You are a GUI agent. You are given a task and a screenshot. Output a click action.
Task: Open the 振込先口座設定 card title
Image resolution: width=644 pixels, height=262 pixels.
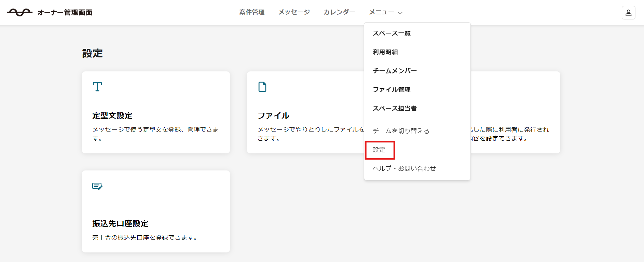pos(120,224)
